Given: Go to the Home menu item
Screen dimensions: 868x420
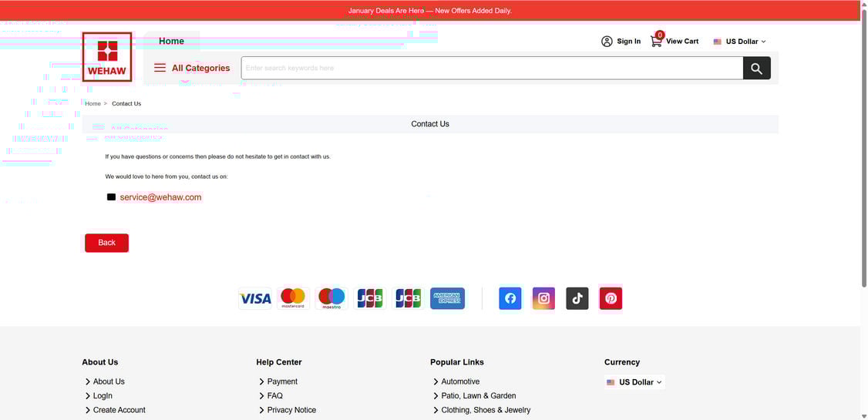Looking at the screenshot, I should point(172,41).
